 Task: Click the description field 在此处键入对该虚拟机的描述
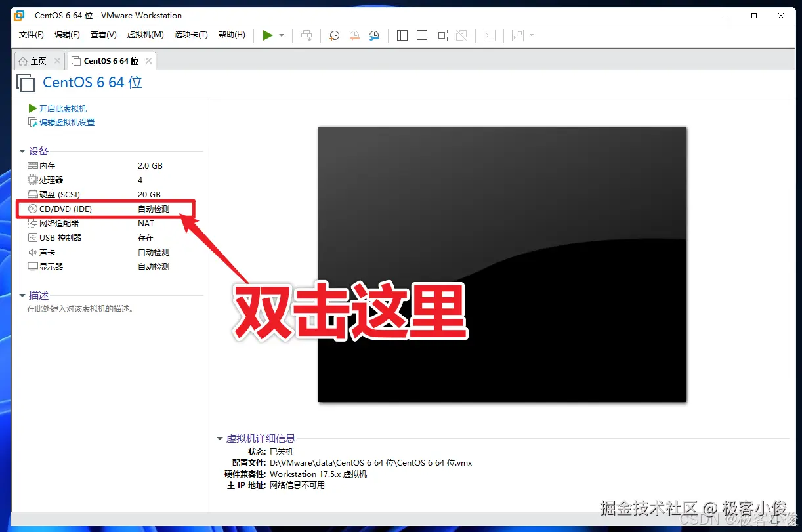80,309
